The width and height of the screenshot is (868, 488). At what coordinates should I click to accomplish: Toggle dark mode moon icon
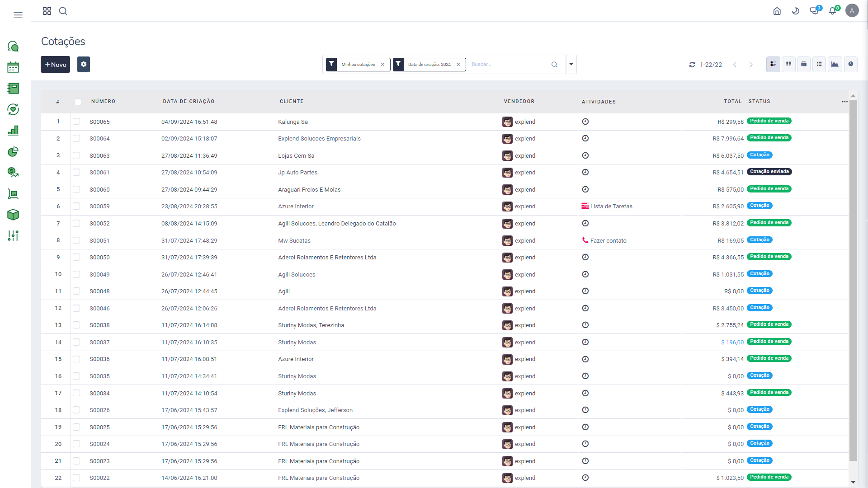pyautogui.click(x=796, y=11)
